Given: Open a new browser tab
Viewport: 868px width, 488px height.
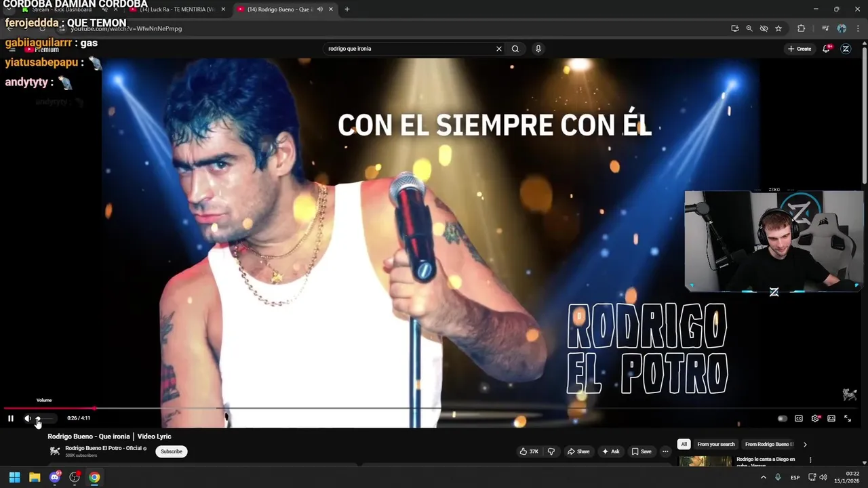Looking at the screenshot, I should [x=347, y=9].
